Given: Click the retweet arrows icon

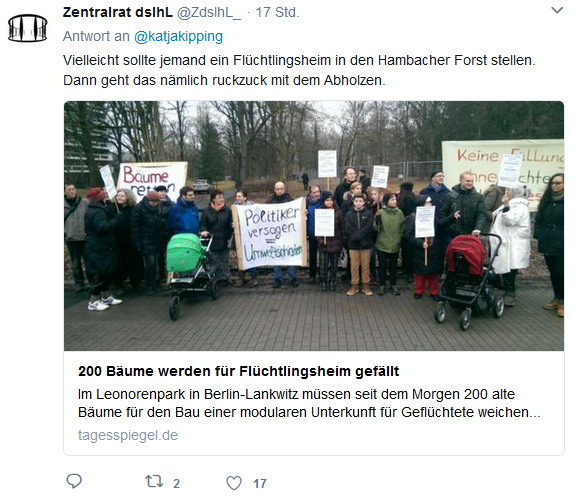Looking at the screenshot, I should tap(154, 481).
